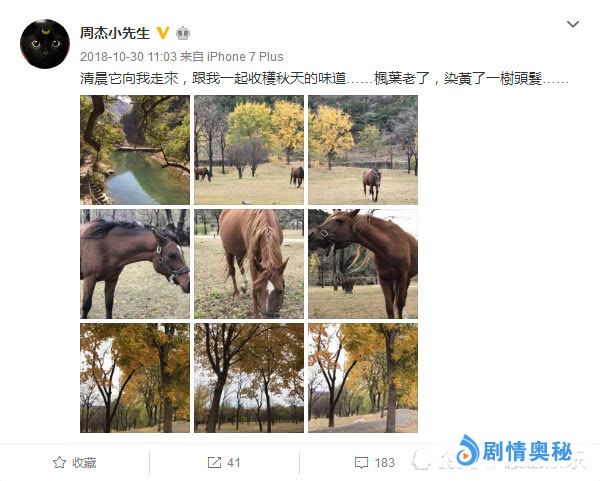Click the black cat profile avatar
Image resolution: width=600 pixels, height=481 pixels.
tap(45, 44)
